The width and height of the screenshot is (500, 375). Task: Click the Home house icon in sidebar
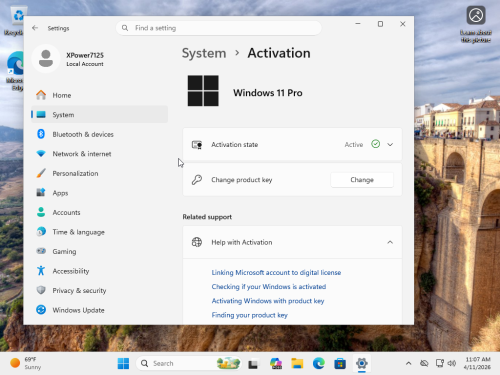[x=41, y=95]
